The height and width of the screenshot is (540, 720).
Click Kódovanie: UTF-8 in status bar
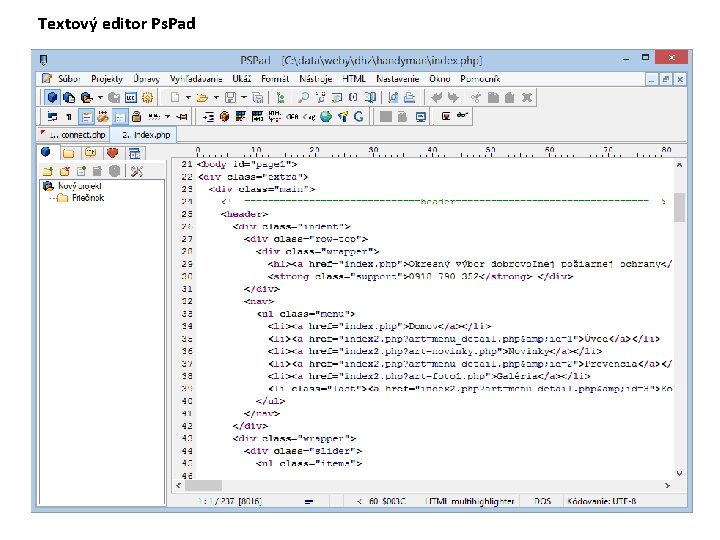pos(602,501)
